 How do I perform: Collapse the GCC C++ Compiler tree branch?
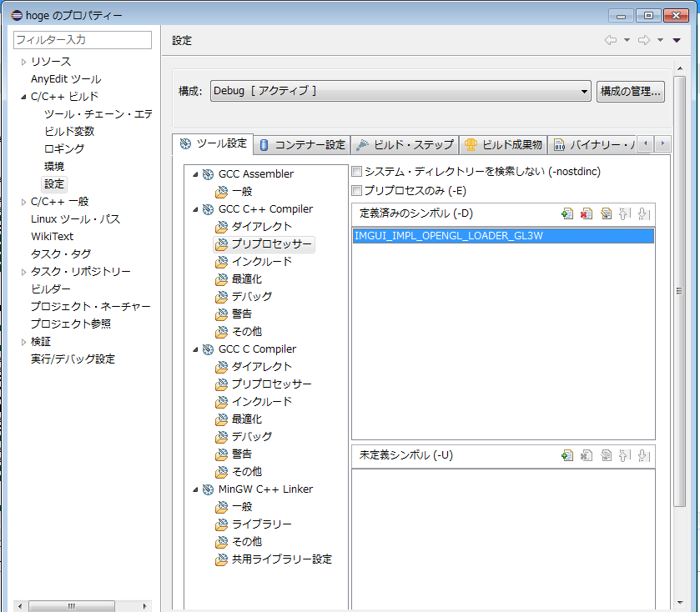pyautogui.click(x=195, y=208)
